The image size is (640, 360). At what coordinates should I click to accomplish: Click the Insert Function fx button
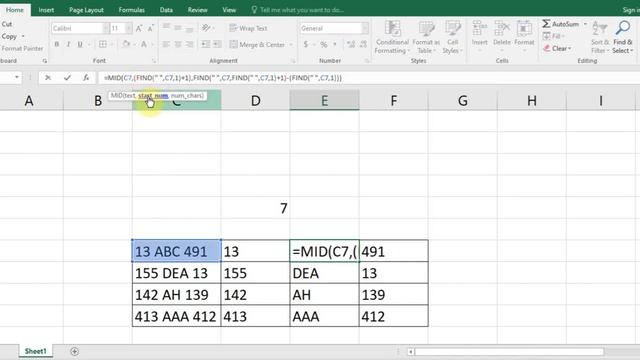86,78
